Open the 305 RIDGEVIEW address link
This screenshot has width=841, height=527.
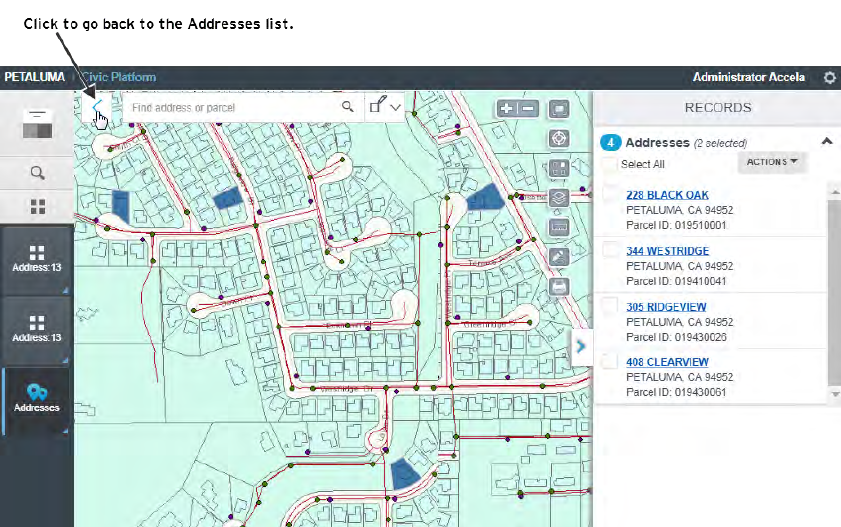coord(666,306)
